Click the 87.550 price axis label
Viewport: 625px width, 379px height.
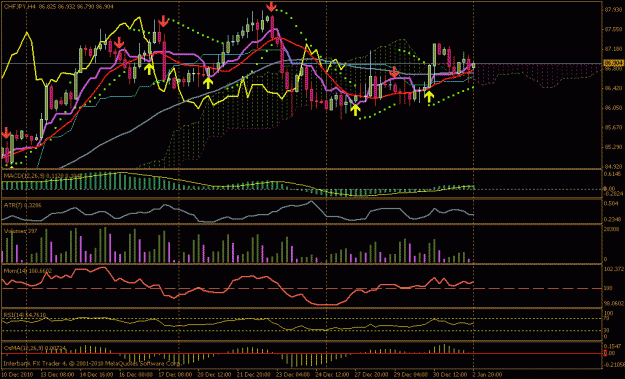(613, 30)
